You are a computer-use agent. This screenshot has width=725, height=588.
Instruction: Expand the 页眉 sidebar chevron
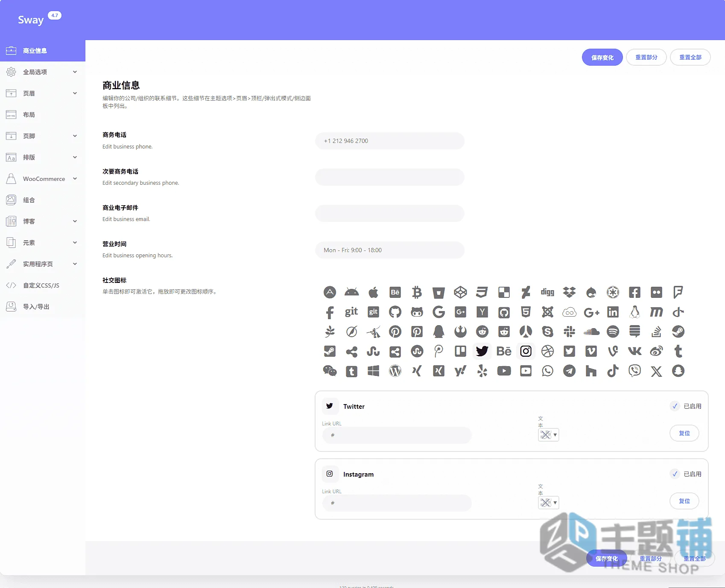(x=75, y=93)
